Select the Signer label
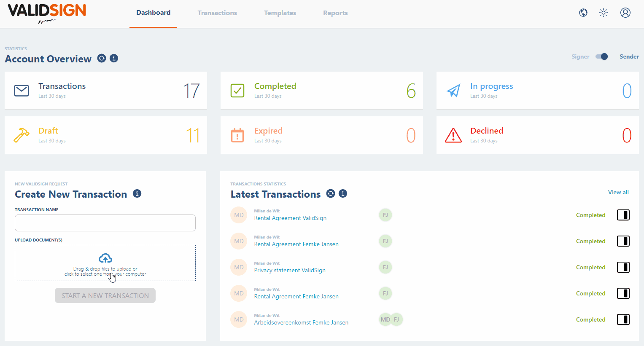The width and height of the screenshot is (644, 346). 580,56
